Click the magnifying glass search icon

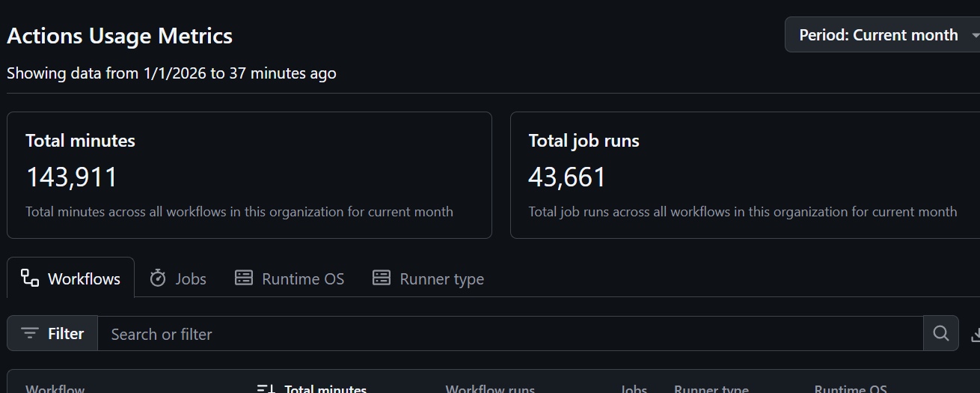pos(941,334)
